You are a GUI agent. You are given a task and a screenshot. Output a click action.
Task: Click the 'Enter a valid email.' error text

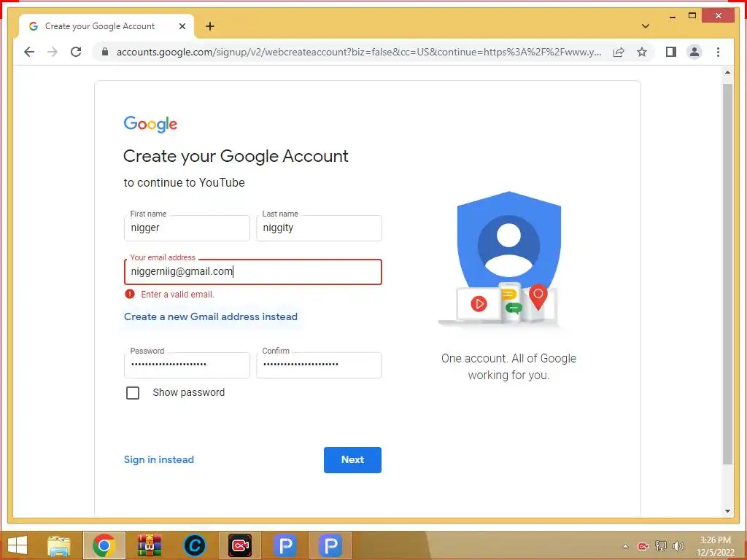point(177,295)
